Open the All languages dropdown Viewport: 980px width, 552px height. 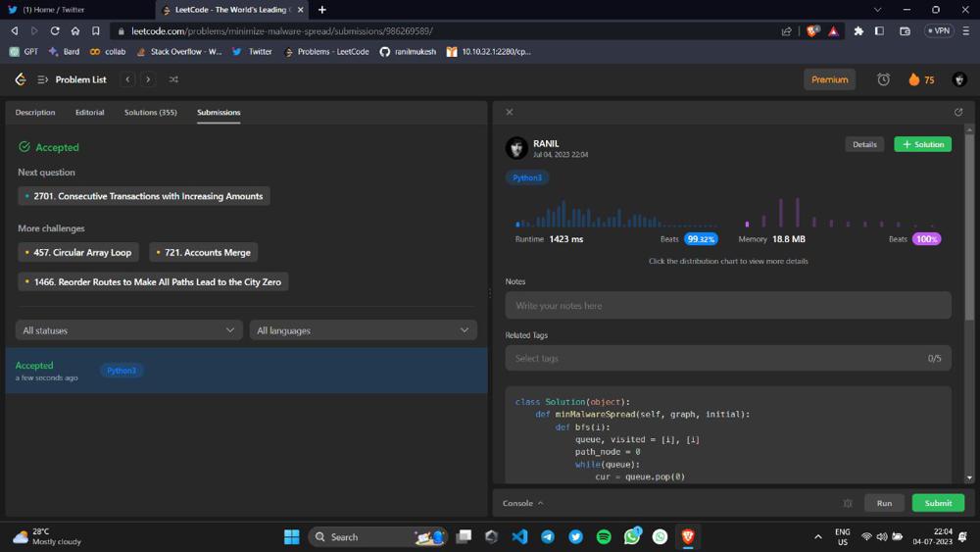click(x=363, y=330)
